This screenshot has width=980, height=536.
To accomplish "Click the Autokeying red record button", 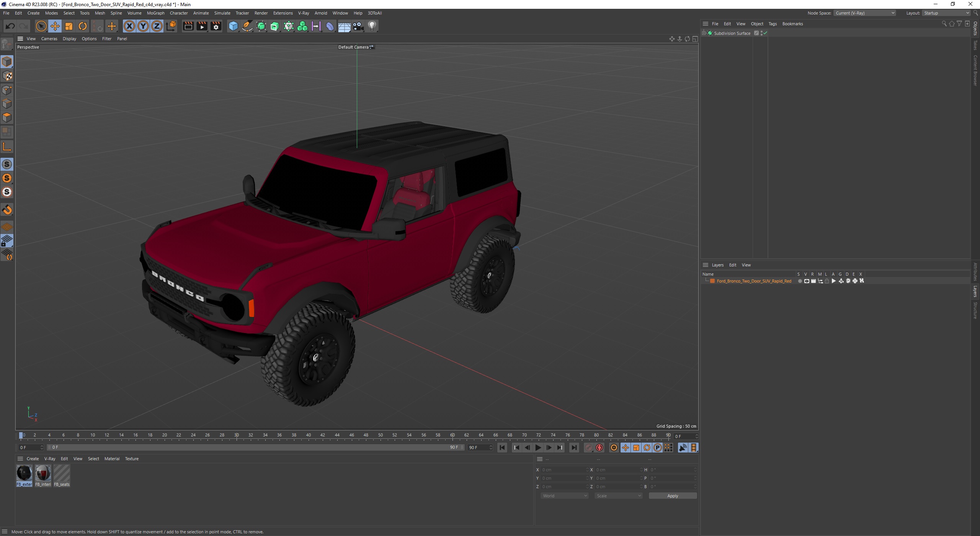I will (x=599, y=448).
